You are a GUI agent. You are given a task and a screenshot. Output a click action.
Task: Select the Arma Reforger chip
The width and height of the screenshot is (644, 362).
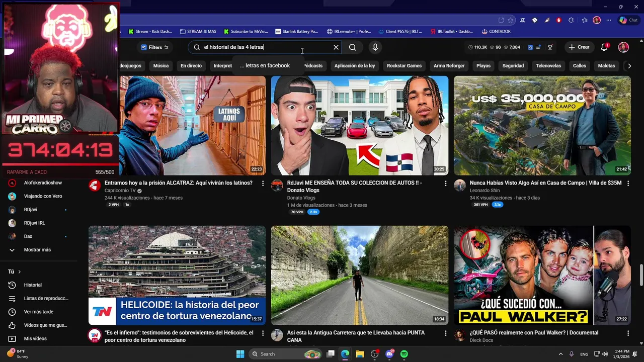449,66
